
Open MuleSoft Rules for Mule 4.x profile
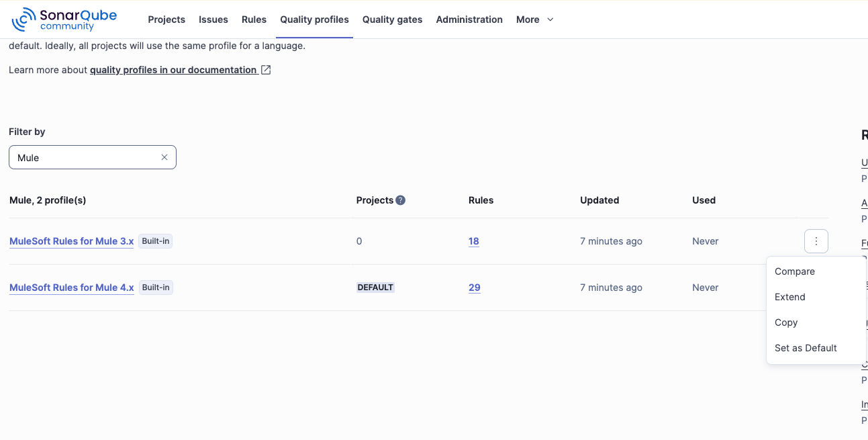(72, 288)
